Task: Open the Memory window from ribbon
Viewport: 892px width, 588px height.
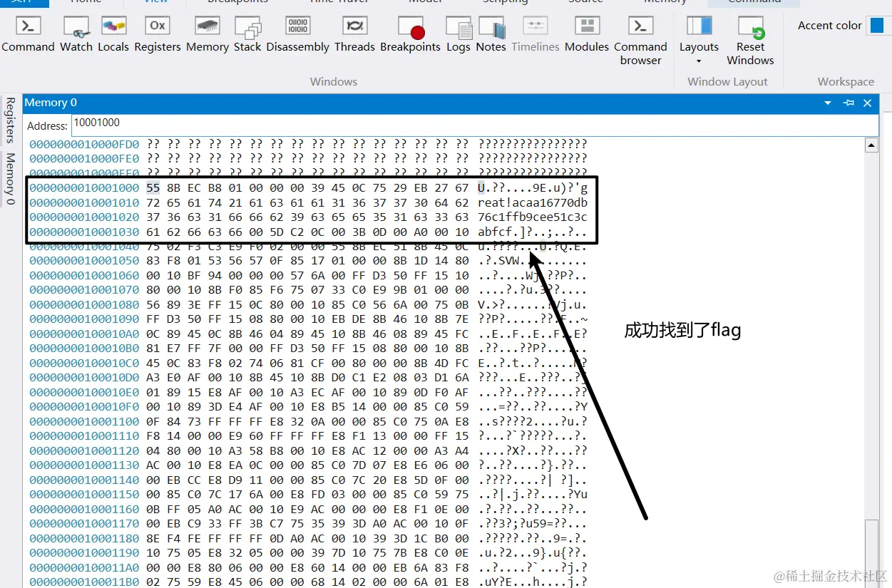Action: (207, 34)
